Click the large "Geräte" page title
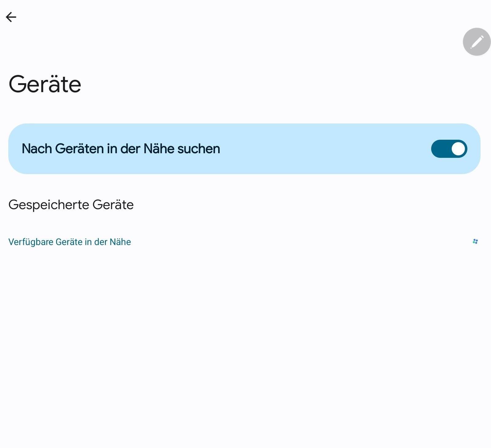This screenshot has width=491, height=448. pos(45,84)
